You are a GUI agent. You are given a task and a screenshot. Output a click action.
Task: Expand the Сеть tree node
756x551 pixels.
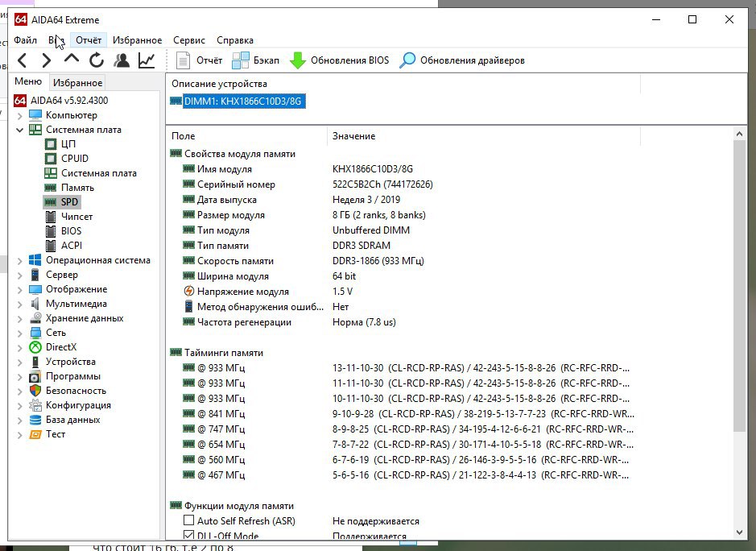click(x=20, y=333)
